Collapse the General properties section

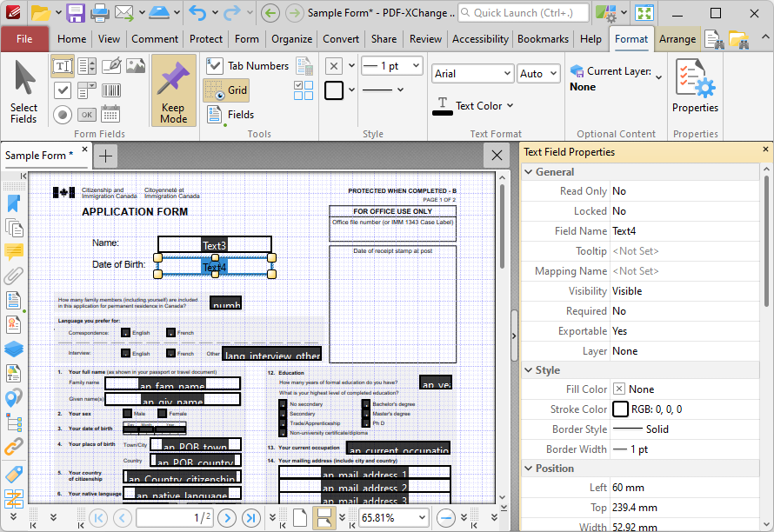[x=529, y=172]
